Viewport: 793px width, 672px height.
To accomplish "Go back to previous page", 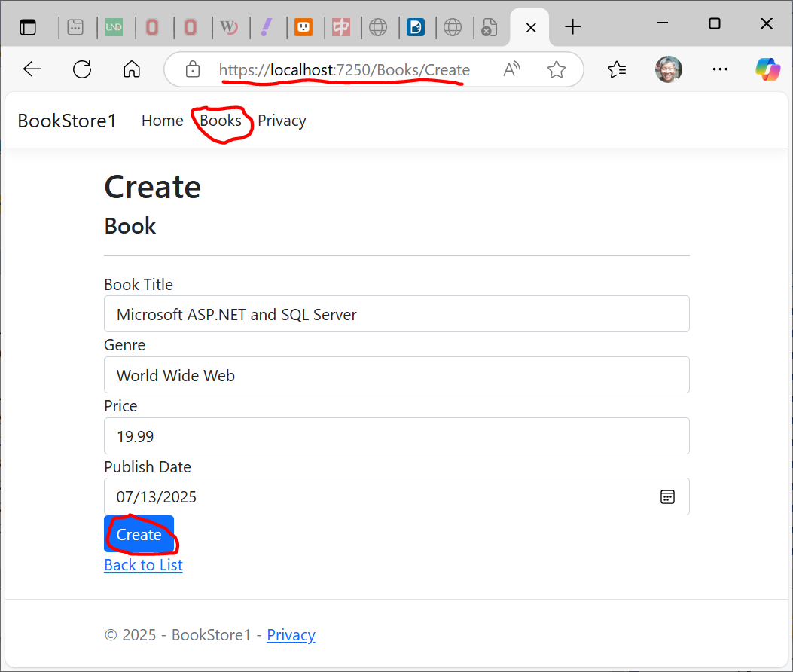I will [32, 69].
